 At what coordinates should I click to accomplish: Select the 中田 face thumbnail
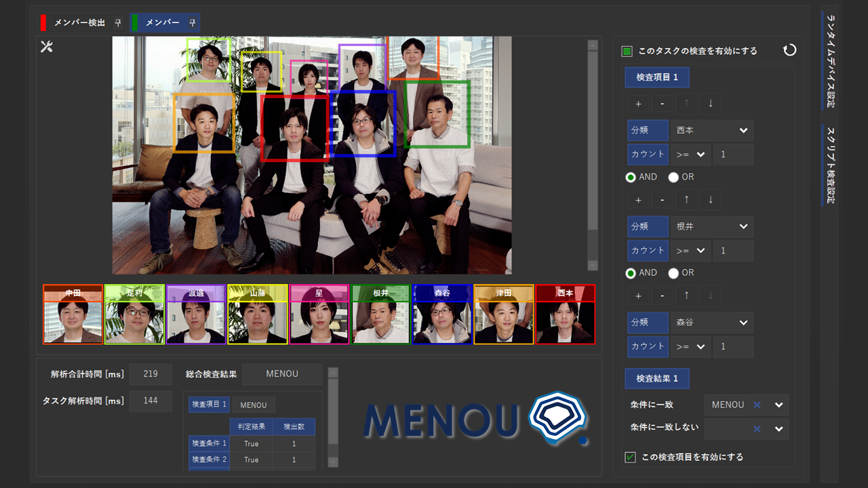pos(73,314)
